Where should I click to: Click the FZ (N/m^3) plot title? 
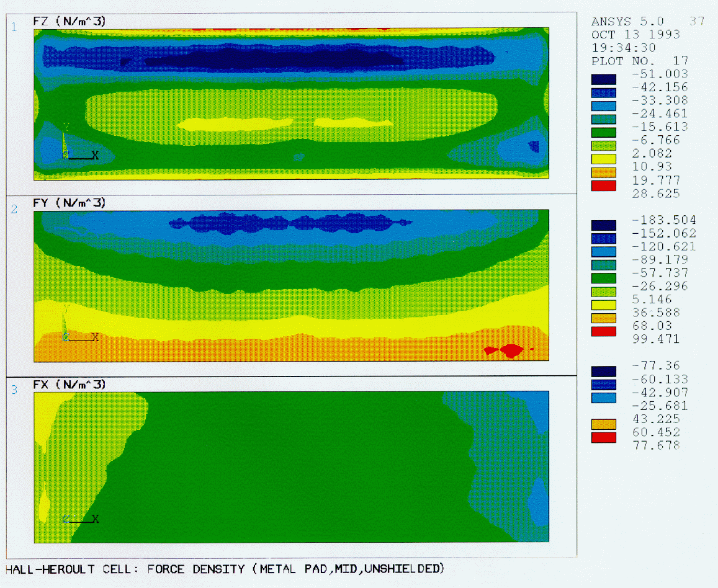tap(70, 21)
